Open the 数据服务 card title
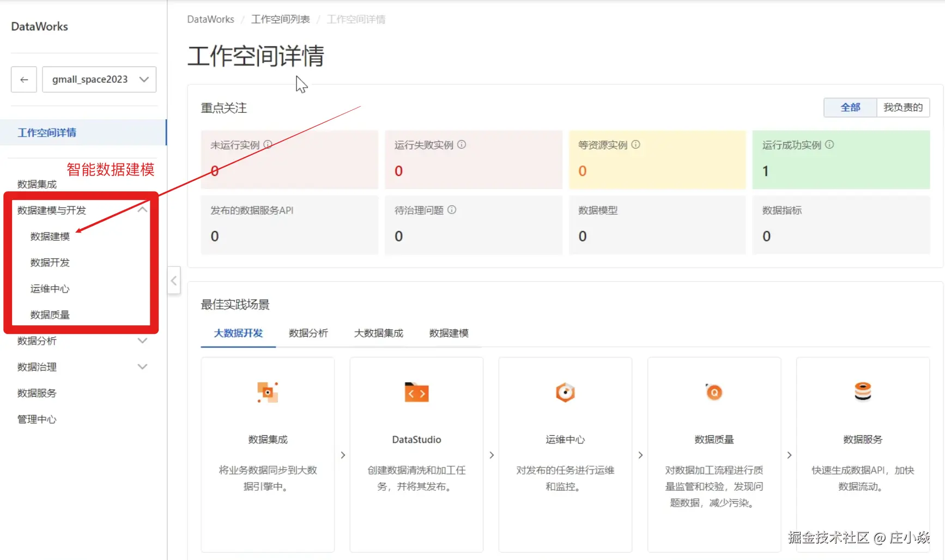The image size is (945, 560). tap(863, 440)
